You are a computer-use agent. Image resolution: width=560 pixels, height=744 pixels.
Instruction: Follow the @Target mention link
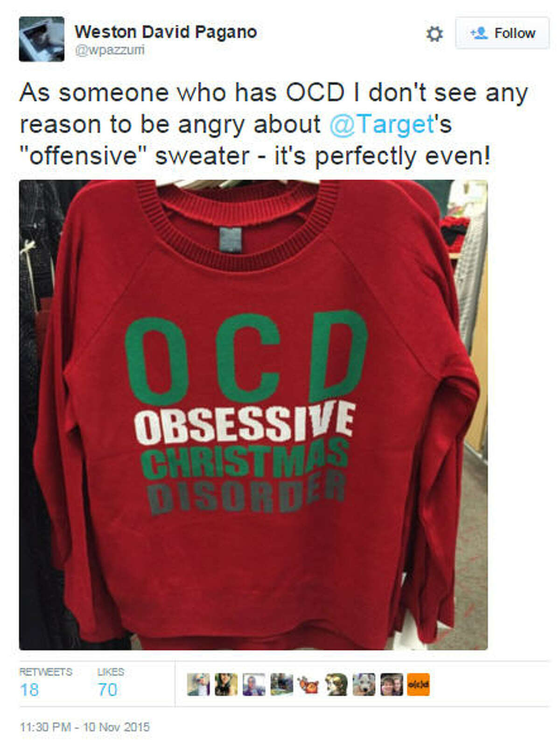(x=382, y=124)
